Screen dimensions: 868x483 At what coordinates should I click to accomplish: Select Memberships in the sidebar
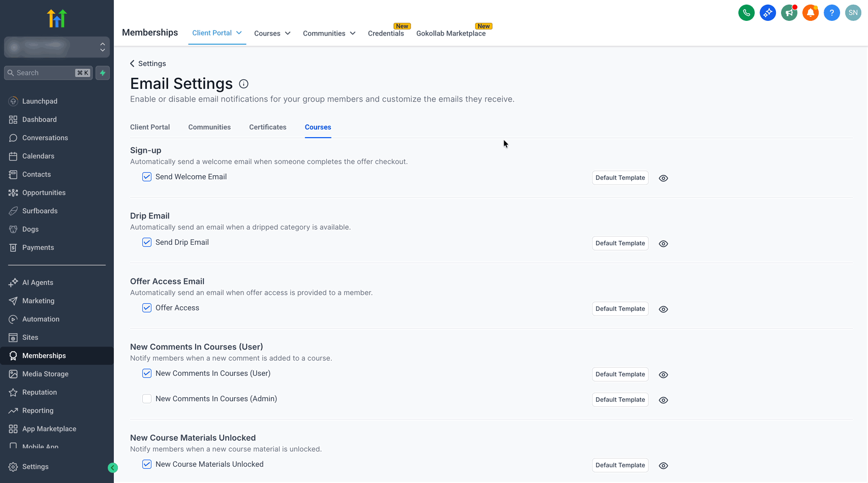57,356
